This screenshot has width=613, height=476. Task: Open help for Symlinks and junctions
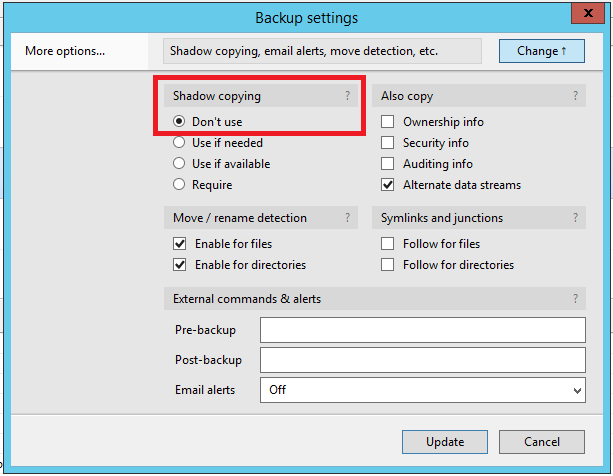pos(575,218)
